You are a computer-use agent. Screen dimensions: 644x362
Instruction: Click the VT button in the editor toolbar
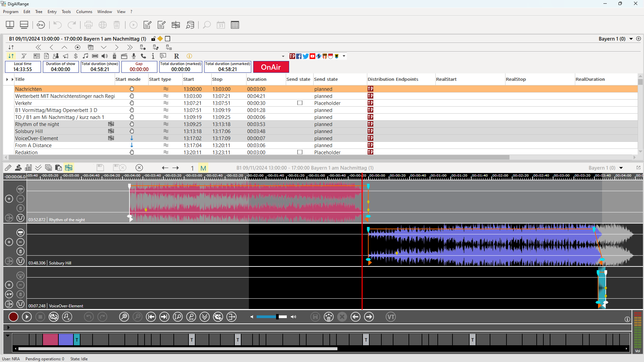(391, 317)
